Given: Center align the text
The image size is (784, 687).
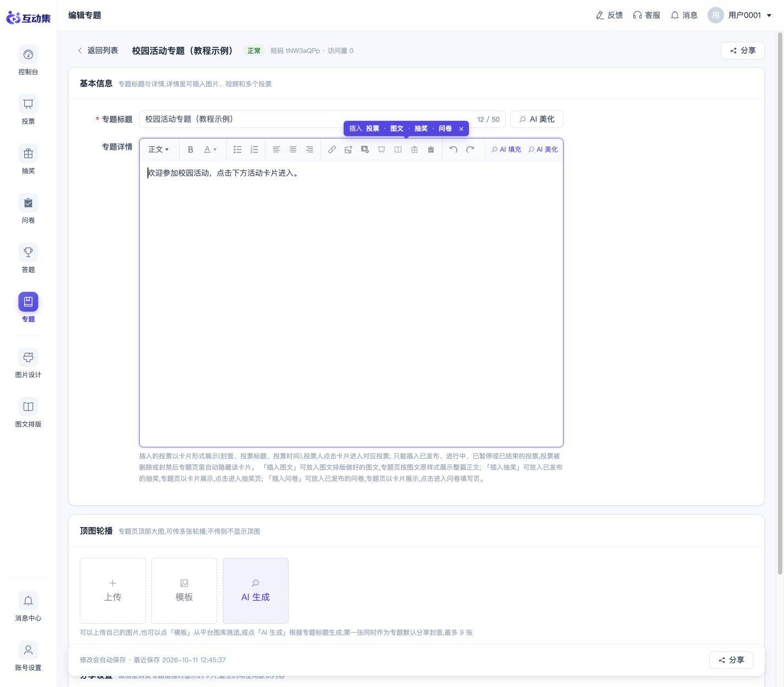Looking at the screenshot, I should [x=293, y=149].
